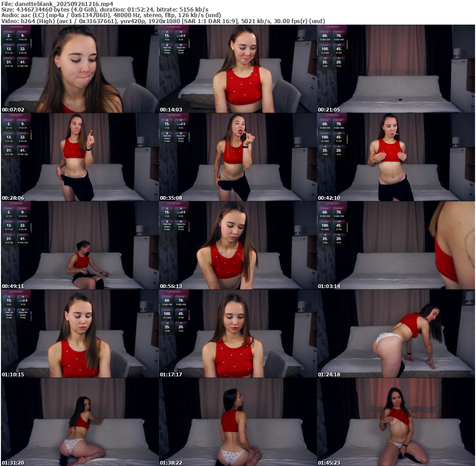Click the 'Pause the queue' tile at 00:14:03
This screenshot has height=466, width=476.
(181, 49)
